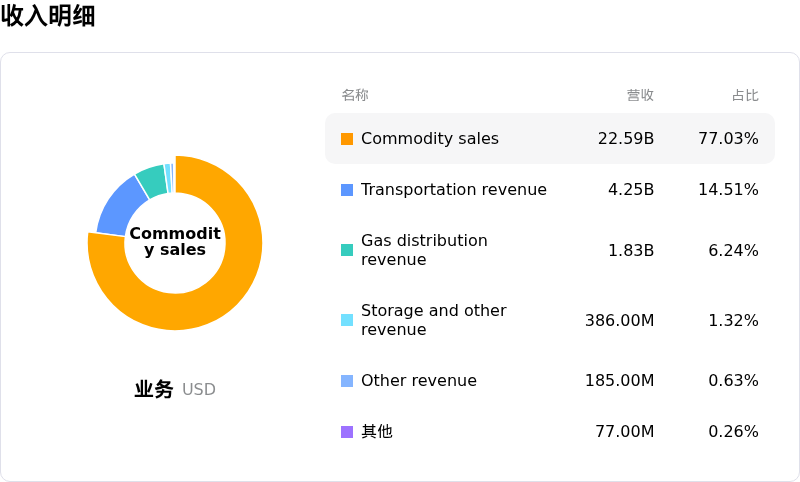
Task: Click the cyan Storage and other revenue swatch
Action: (x=347, y=320)
